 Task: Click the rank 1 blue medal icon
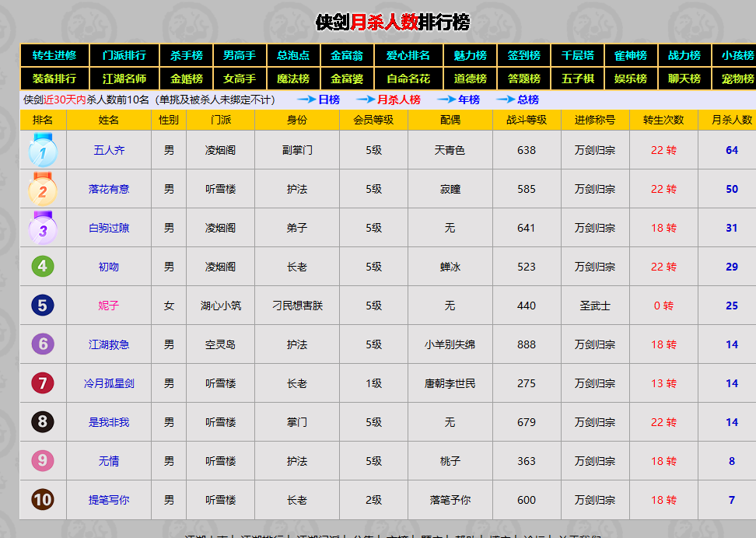[x=43, y=150]
